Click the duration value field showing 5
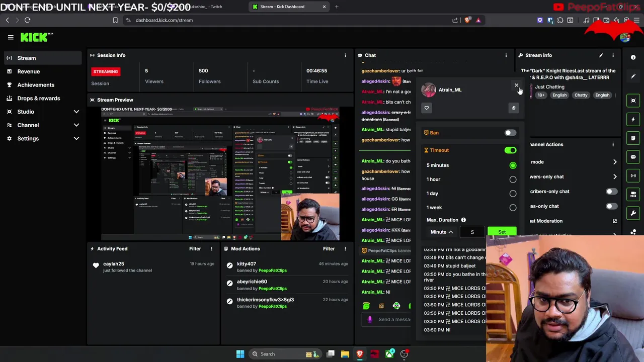Screen dimensions: 644x362 tap(472, 232)
